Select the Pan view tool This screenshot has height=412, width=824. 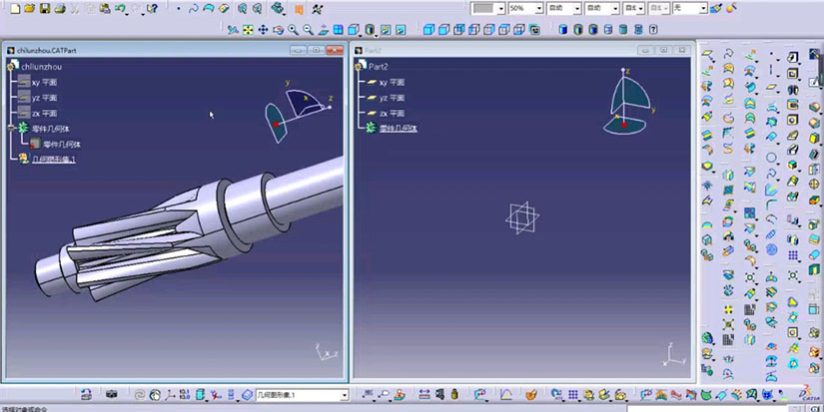tap(264, 30)
